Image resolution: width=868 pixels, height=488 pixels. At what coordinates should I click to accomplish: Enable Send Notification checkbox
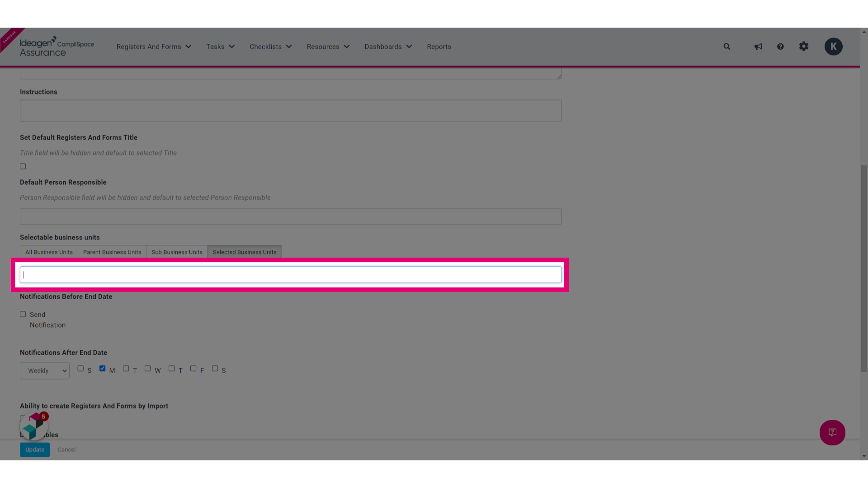(x=23, y=314)
